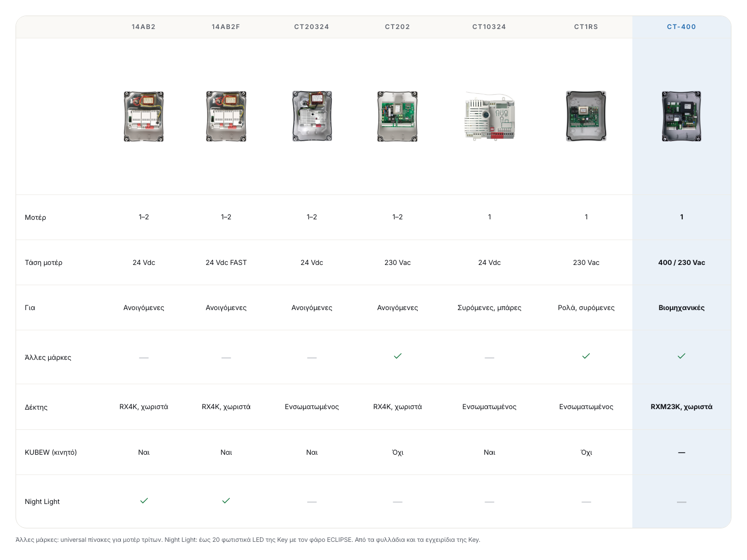
Task: Open the CT202 circuit board image
Action: 397,116
